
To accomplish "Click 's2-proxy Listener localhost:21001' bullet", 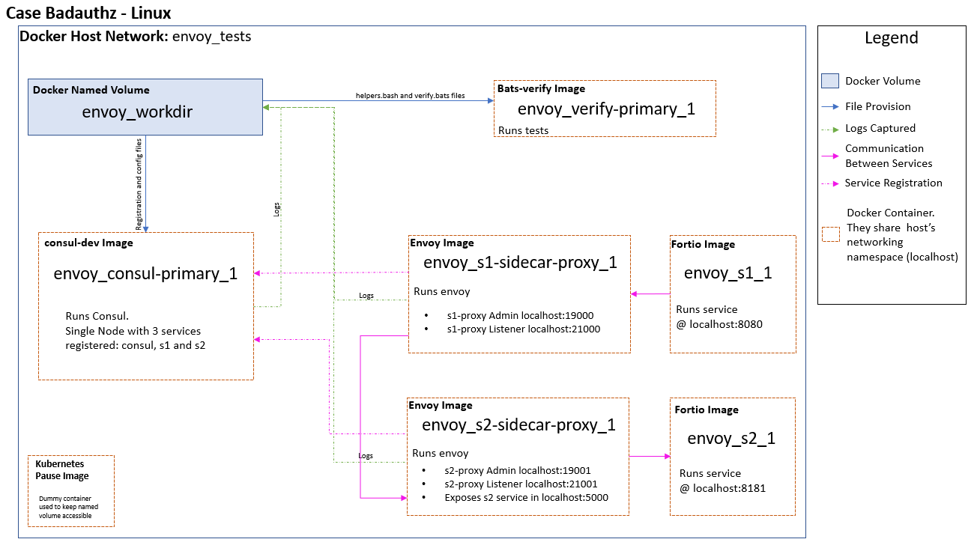I will coord(521,484).
